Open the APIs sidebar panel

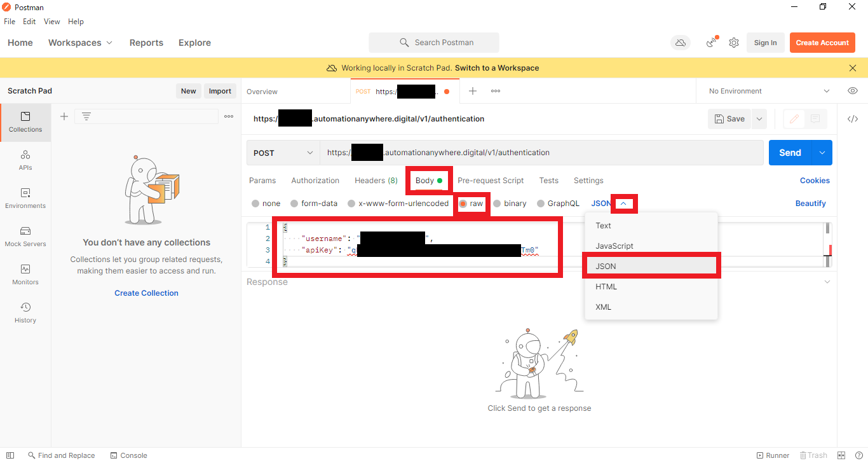click(x=25, y=160)
